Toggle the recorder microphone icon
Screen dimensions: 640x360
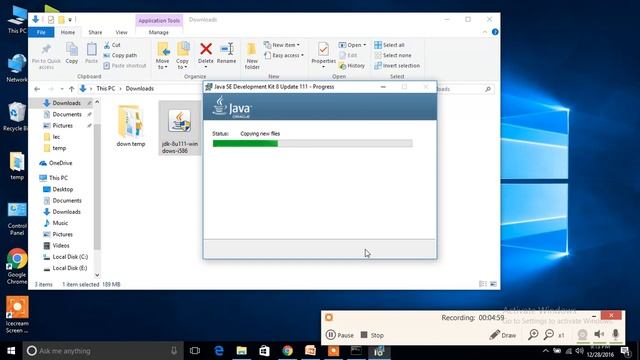(616, 335)
